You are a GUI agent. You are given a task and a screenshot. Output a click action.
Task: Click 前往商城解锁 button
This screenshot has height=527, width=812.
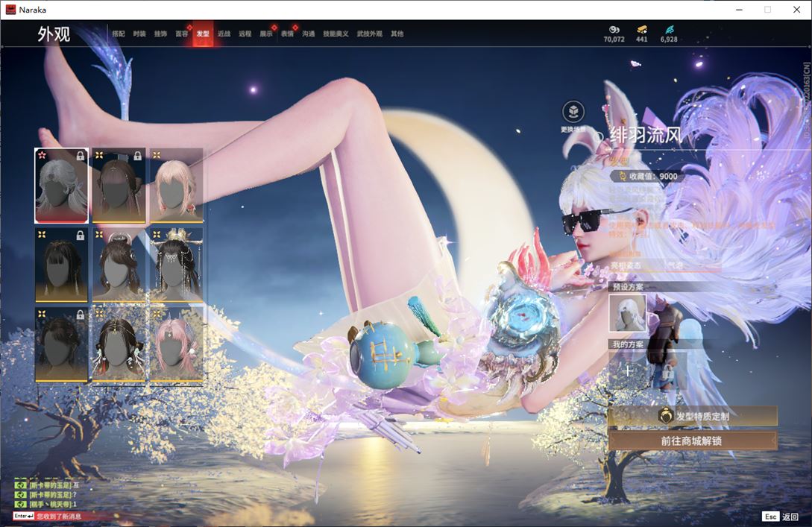point(693,441)
